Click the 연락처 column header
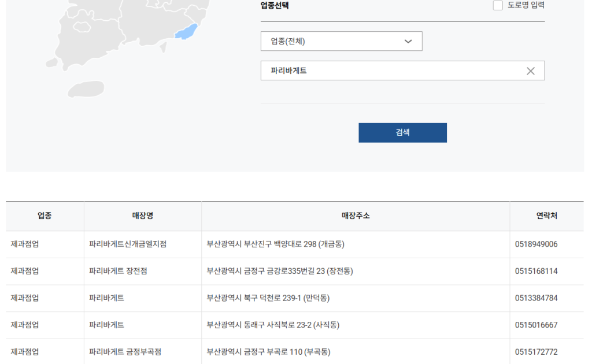592x364 pixels. pyautogui.click(x=547, y=216)
